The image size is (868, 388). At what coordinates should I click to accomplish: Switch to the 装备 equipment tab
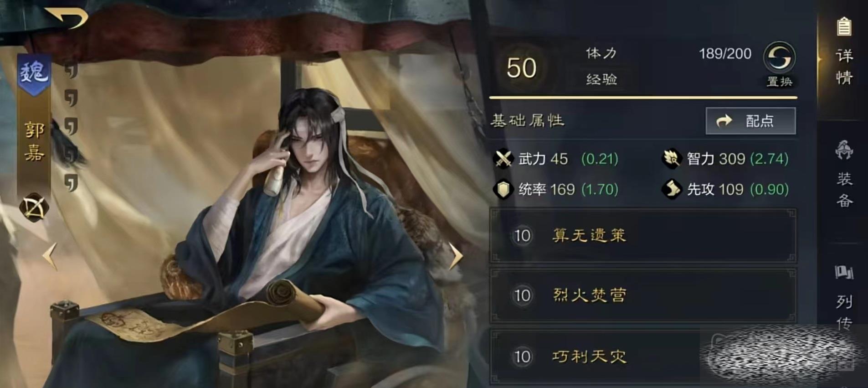tap(844, 176)
